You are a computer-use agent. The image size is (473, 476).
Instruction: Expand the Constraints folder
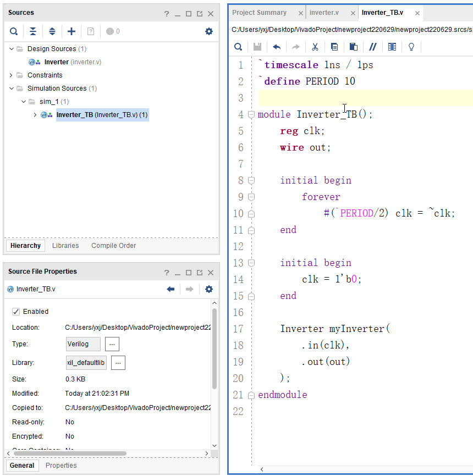pos(12,75)
